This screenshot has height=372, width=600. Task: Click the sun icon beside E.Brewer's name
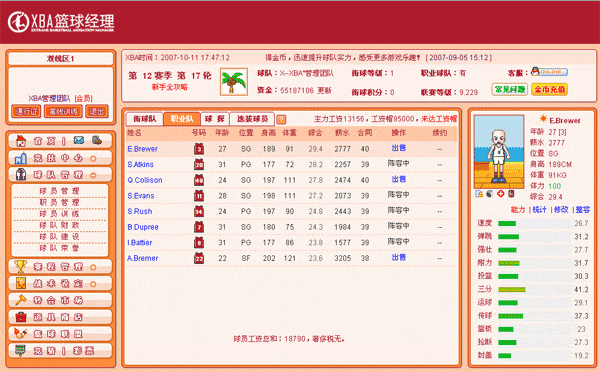click(x=543, y=119)
